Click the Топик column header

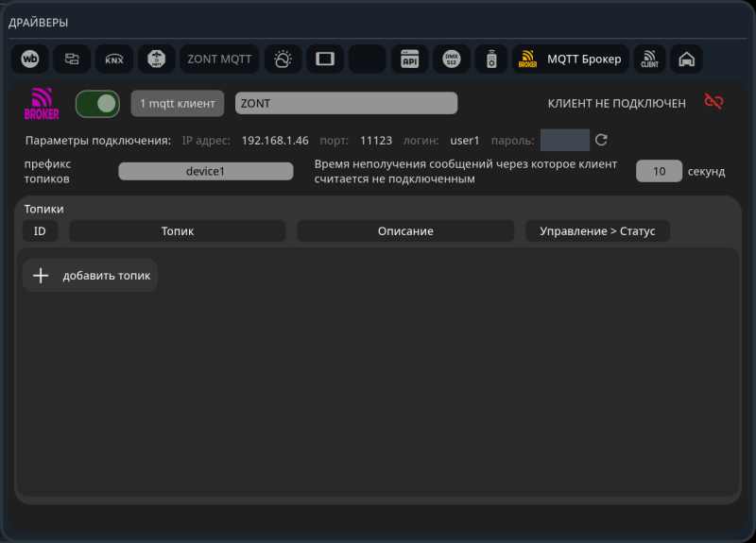click(178, 230)
